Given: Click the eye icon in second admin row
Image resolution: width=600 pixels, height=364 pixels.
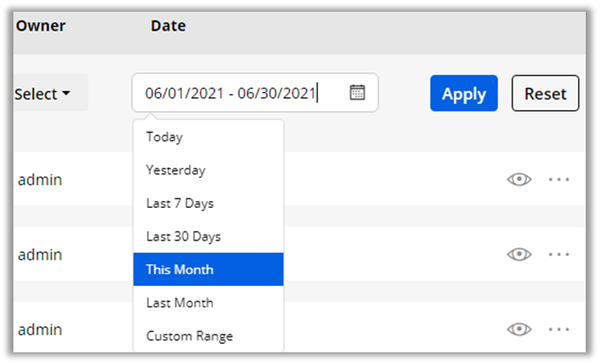Looking at the screenshot, I should 519,254.
